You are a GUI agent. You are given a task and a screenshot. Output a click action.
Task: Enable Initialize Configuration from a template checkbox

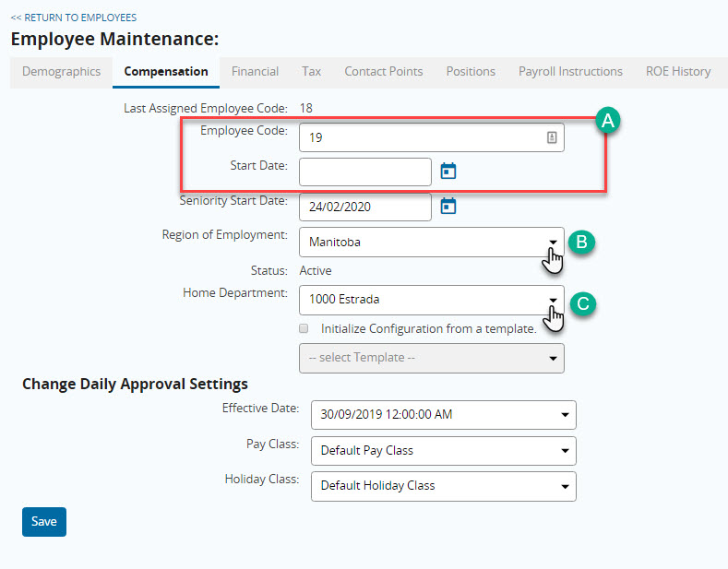pyautogui.click(x=304, y=328)
